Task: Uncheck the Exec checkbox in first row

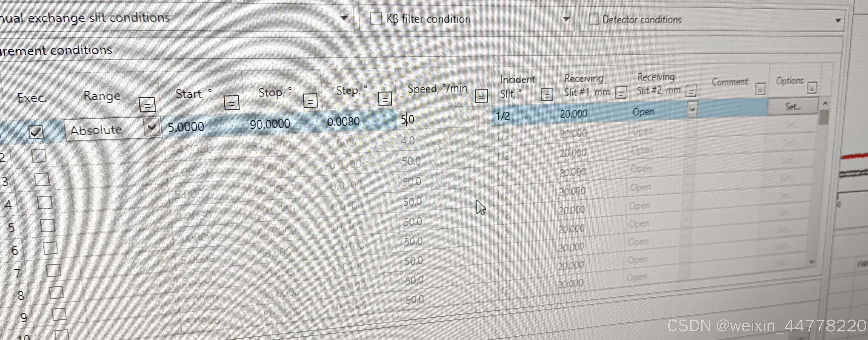Action: pos(36,132)
